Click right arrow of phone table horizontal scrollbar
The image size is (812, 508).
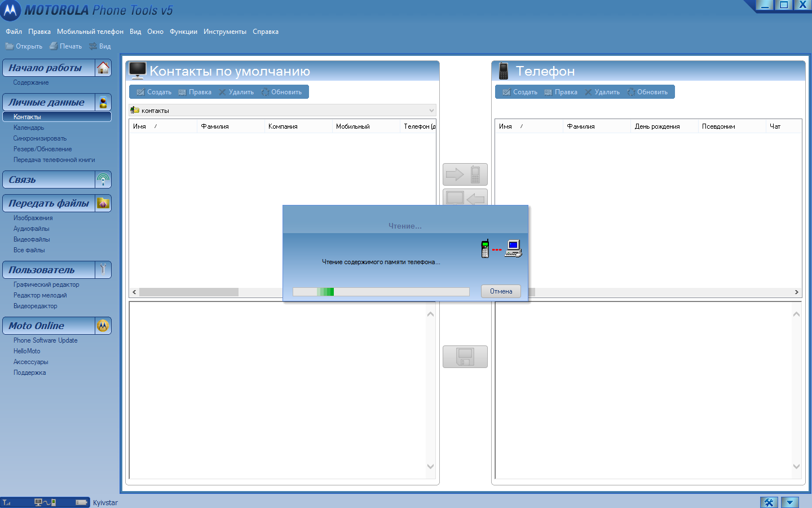796,292
